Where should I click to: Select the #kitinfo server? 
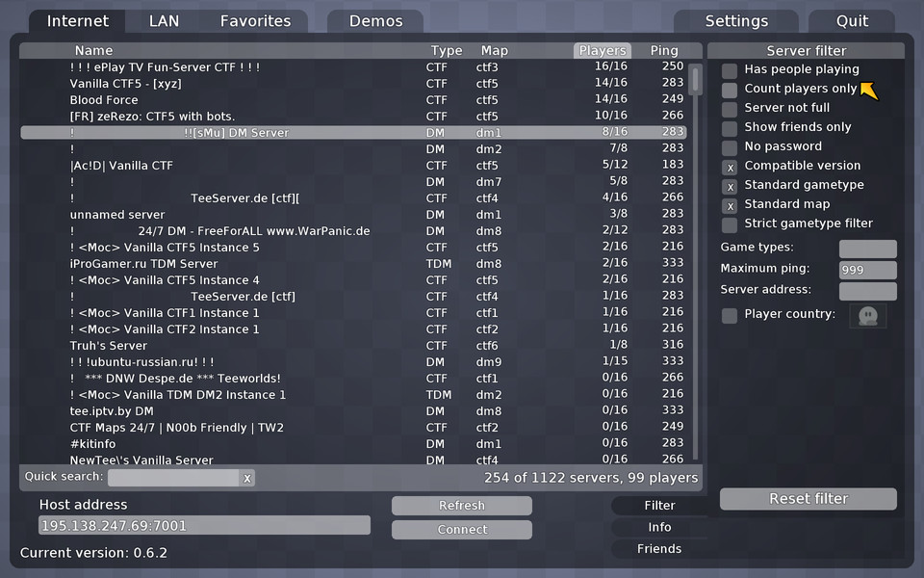pos(353,444)
